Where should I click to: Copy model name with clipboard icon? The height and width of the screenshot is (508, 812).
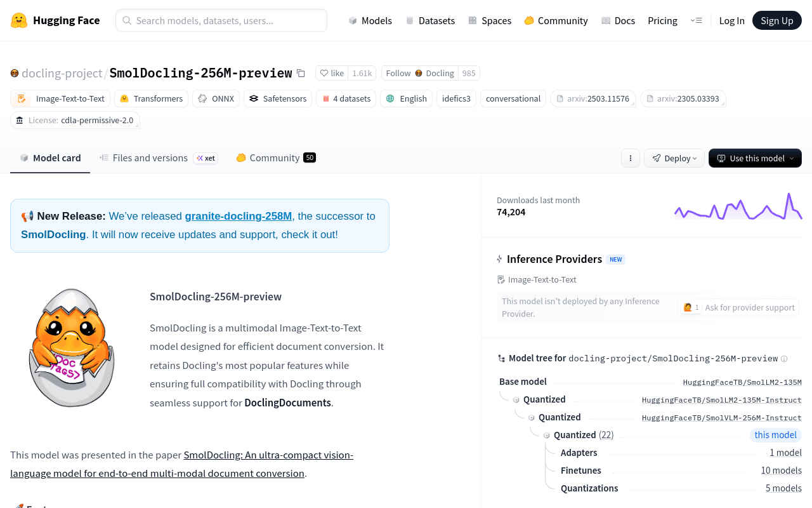[x=301, y=73]
